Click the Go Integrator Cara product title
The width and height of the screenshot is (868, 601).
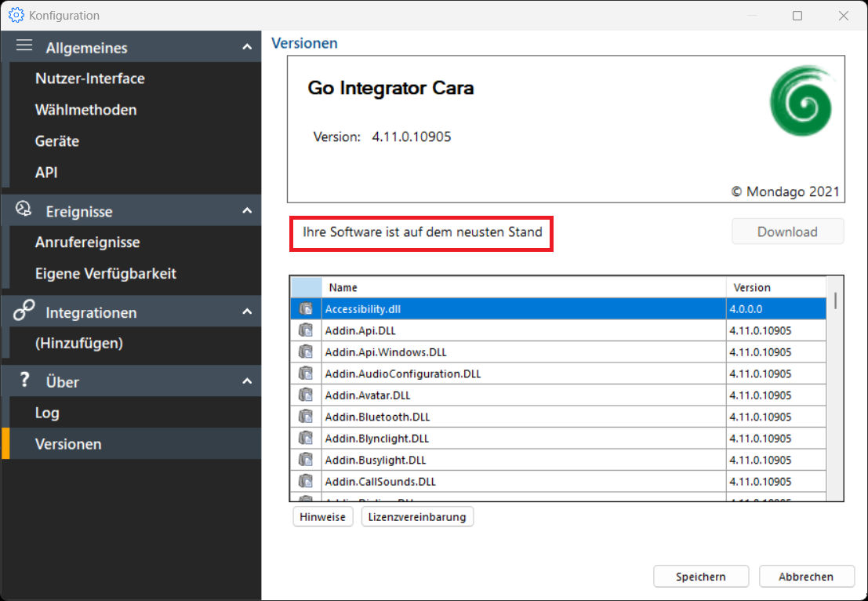pyautogui.click(x=390, y=88)
